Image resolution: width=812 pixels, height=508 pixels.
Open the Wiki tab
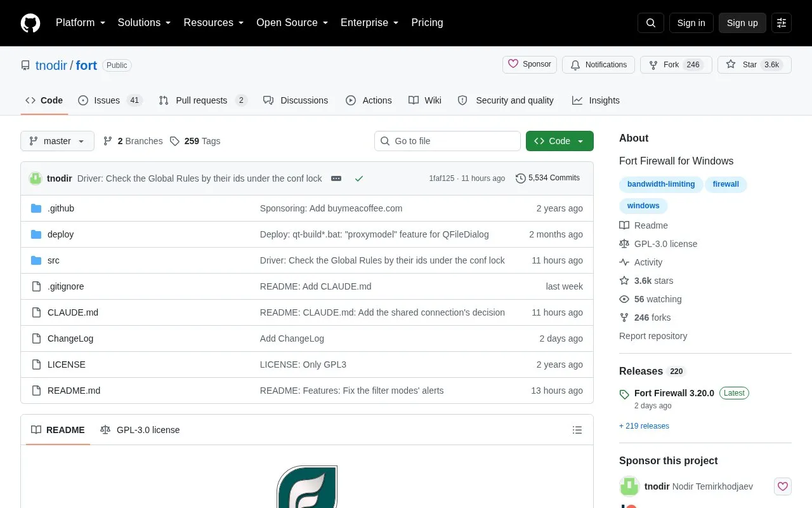[425, 100]
